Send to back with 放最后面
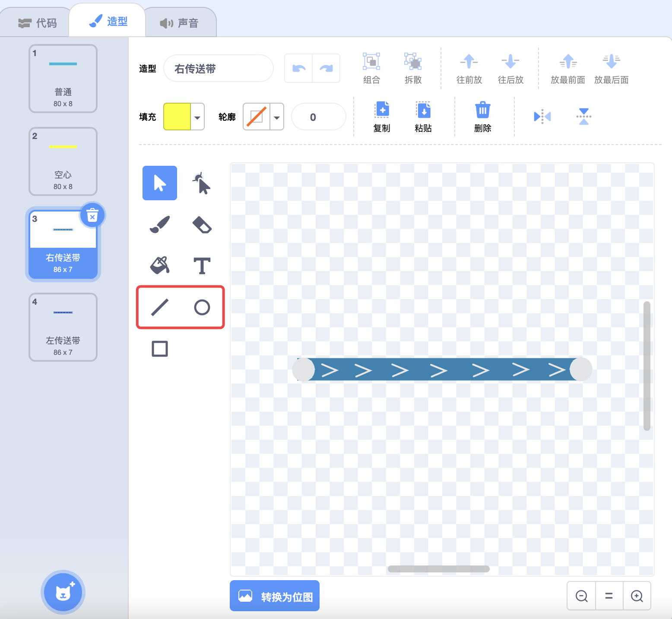This screenshot has height=619, width=672. (x=612, y=68)
